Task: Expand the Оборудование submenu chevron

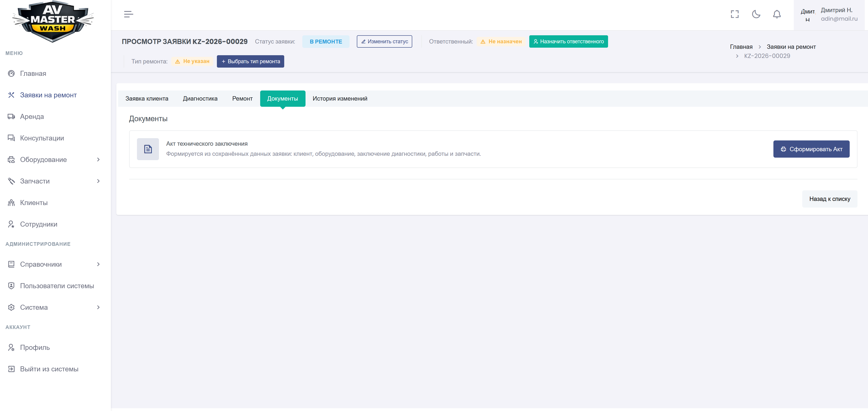Action: [x=98, y=160]
